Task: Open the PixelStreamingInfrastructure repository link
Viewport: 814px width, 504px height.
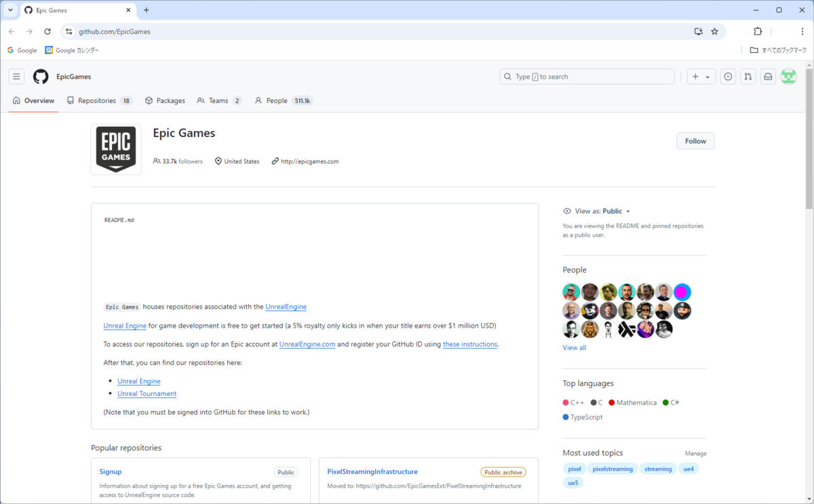Action: tap(372, 471)
